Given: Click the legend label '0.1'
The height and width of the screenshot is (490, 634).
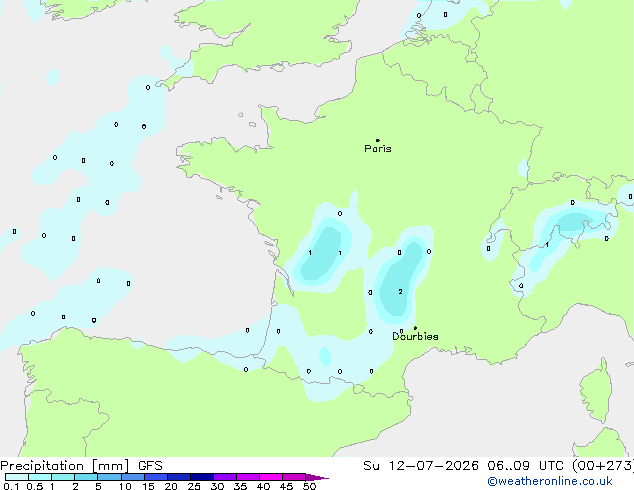Looking at the screenshot, I should (x=11, y=486).
